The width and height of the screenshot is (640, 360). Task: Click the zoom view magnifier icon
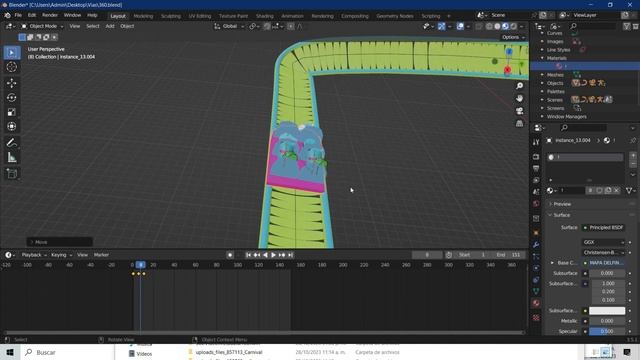pos(519,86)
